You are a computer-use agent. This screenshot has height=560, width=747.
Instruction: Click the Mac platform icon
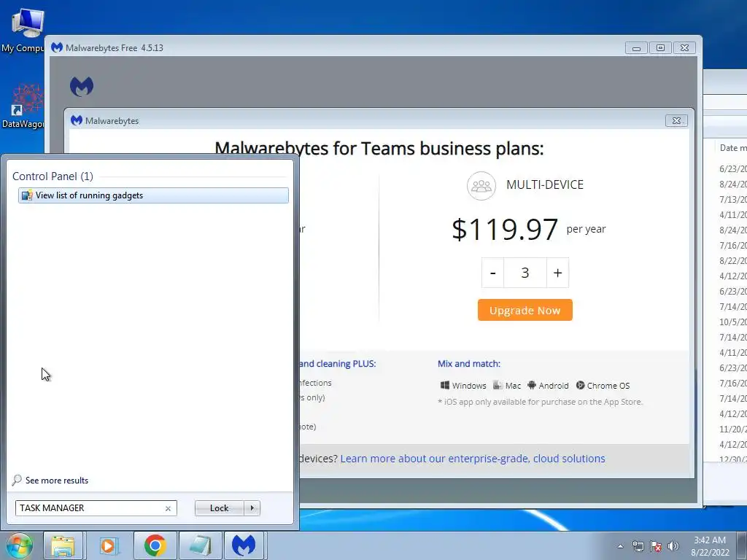[x=498, y=385]
